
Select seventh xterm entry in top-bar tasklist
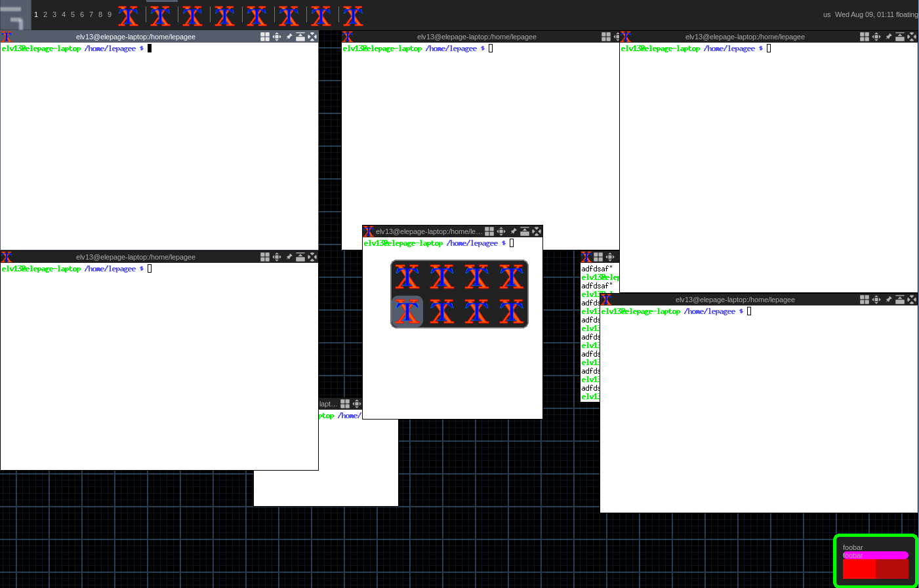321,15
